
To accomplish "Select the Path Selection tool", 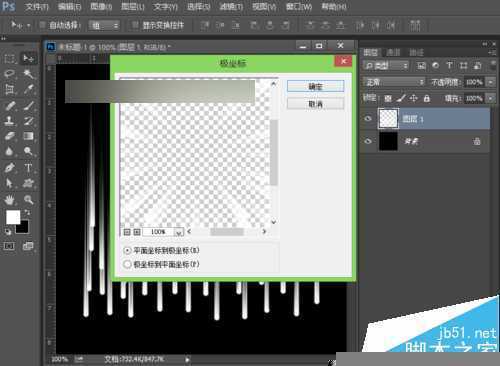I will (9, 183).
